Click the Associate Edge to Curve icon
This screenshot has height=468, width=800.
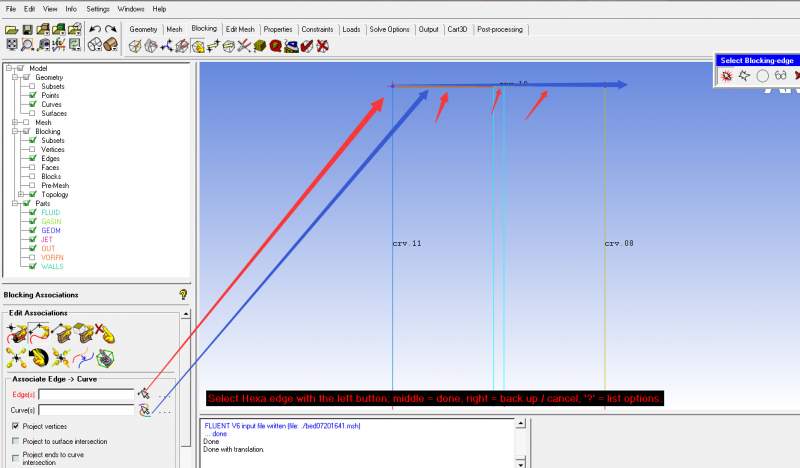(39, 334)
